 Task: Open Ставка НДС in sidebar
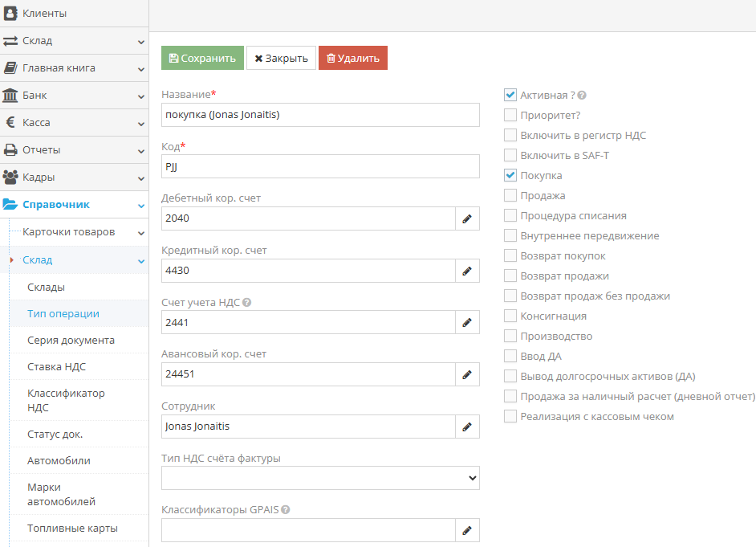[x=56, y=366]
